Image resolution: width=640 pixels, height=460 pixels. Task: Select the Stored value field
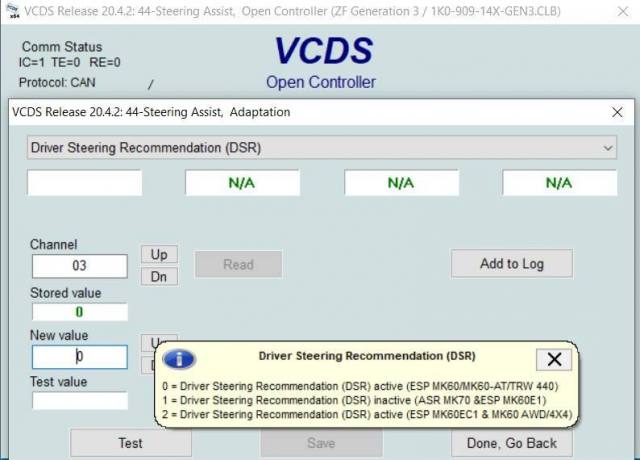click(79, 312)
